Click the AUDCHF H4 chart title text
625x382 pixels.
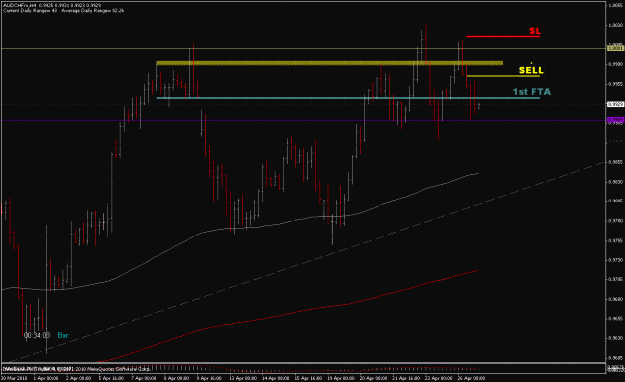pos(52,6)
